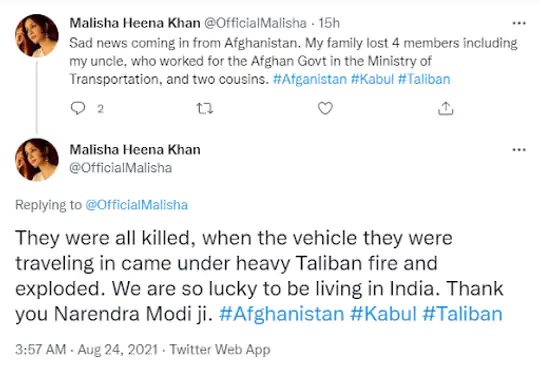Open #Kabul hashtag in first tweet
The image size is (540, 369).
[x=372, y=79]
